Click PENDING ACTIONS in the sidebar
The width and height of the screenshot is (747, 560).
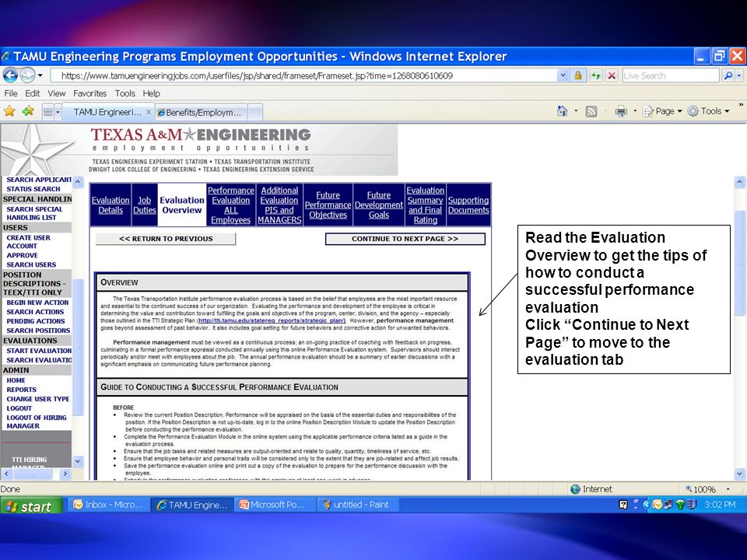36,321
